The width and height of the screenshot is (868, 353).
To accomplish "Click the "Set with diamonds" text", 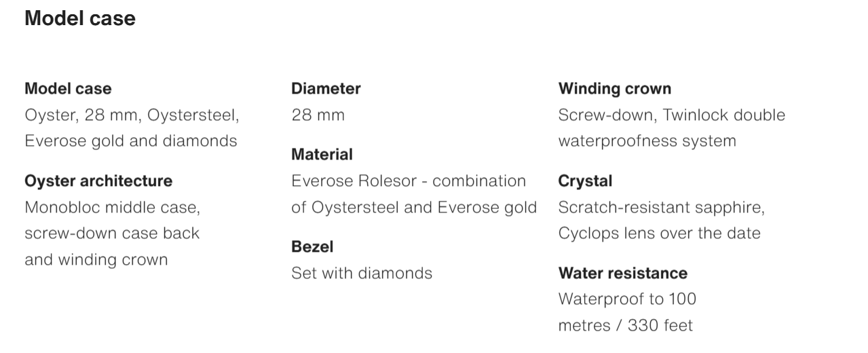I will (x=362, y=273).
